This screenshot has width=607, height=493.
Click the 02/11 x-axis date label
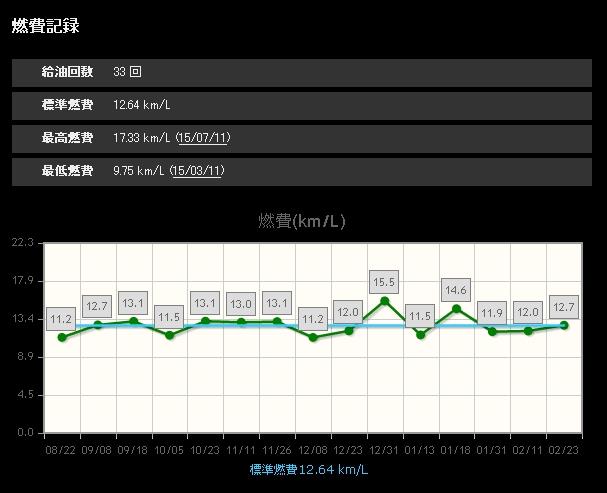pyautogui.click(x=527, y=450)
